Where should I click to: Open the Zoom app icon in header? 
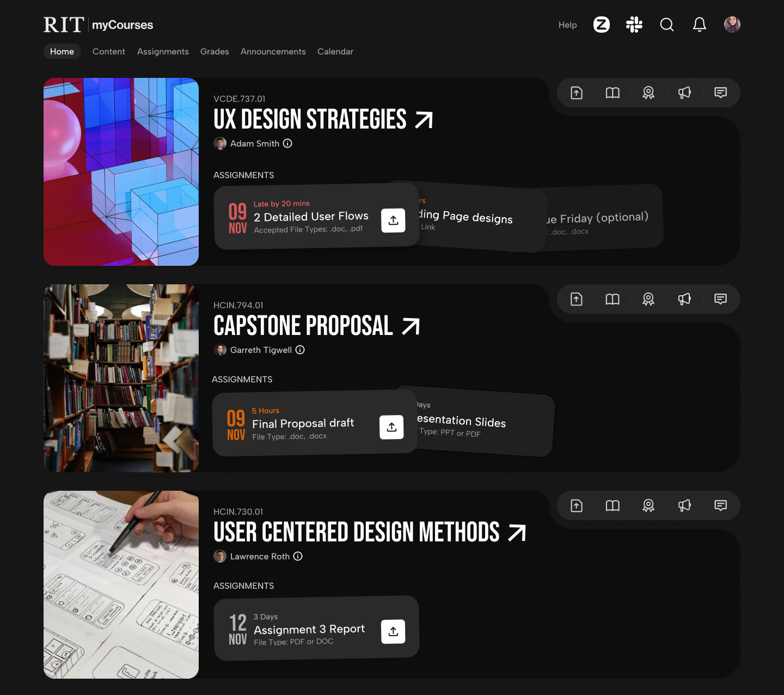601,25
